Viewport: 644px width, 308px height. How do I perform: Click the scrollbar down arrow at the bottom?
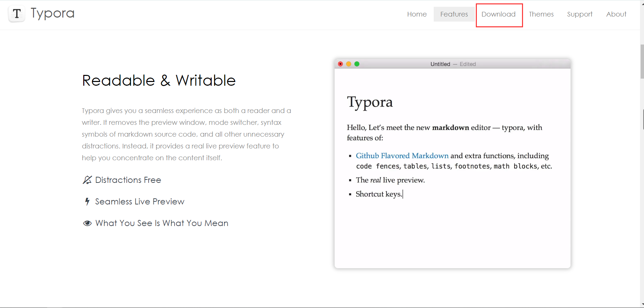[x=642, y=305]
